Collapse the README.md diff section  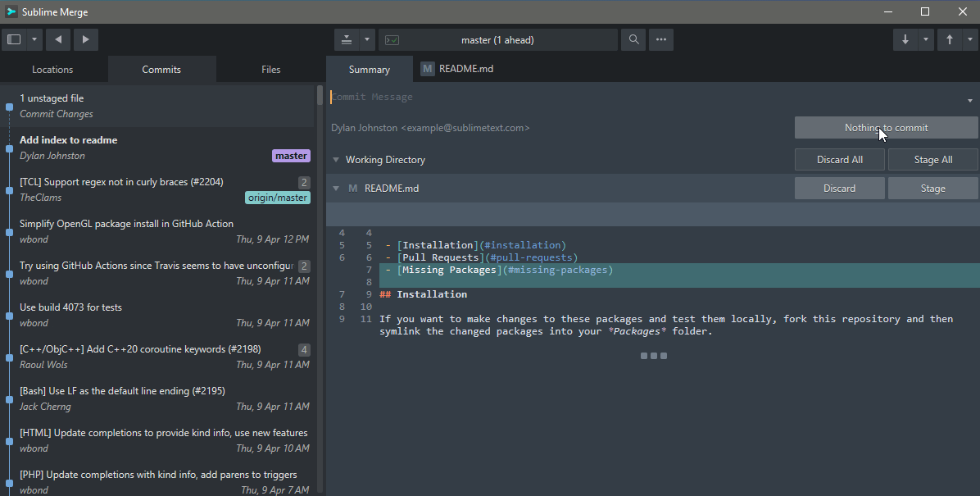point(336,189)
